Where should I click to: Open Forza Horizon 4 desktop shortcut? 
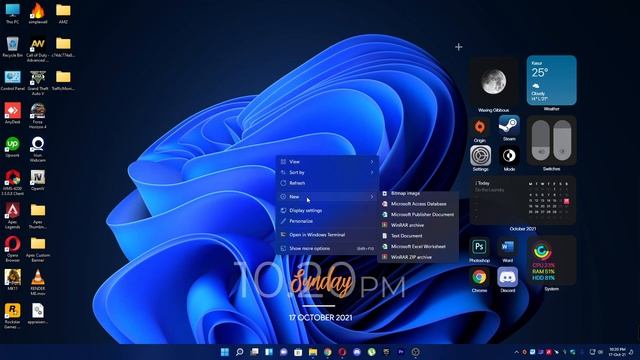click(38, 116)
